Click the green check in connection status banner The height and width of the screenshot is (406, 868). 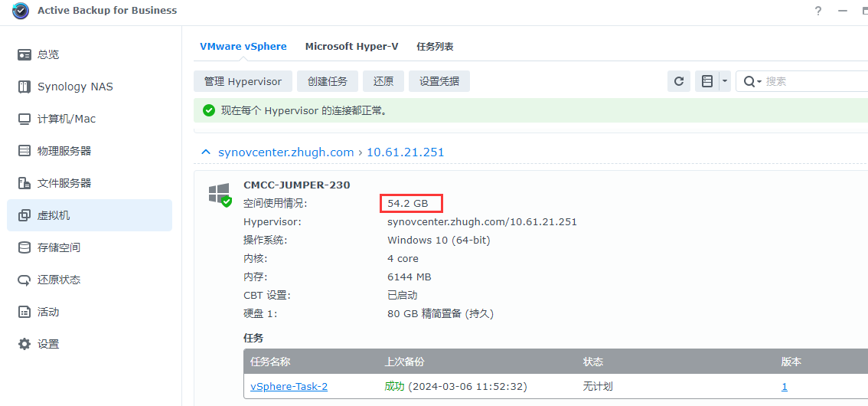(209, 111)
